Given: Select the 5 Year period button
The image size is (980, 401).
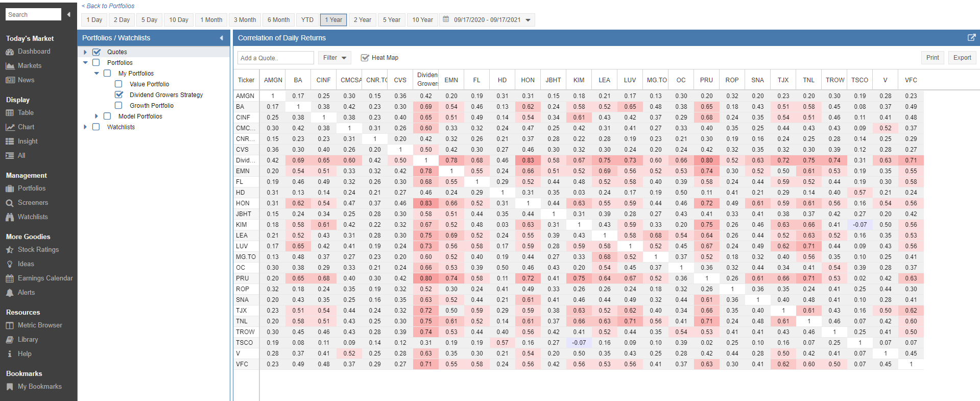Looking at the screenshot, I should pos(392,20).
